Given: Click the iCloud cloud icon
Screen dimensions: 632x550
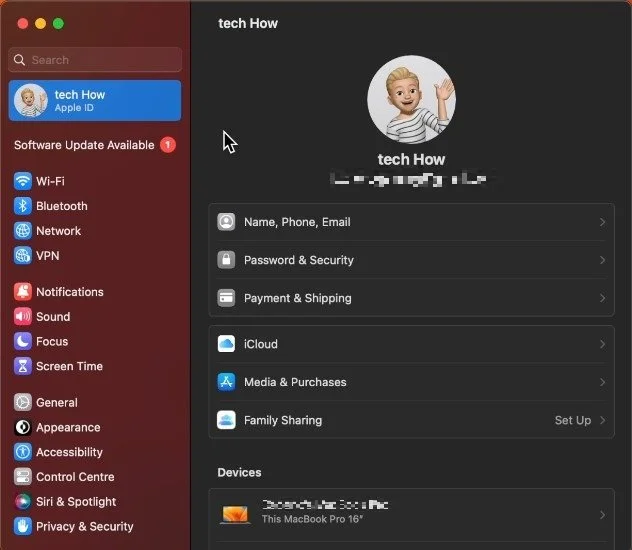Looking at the screenshot, I should coord(226,344).
